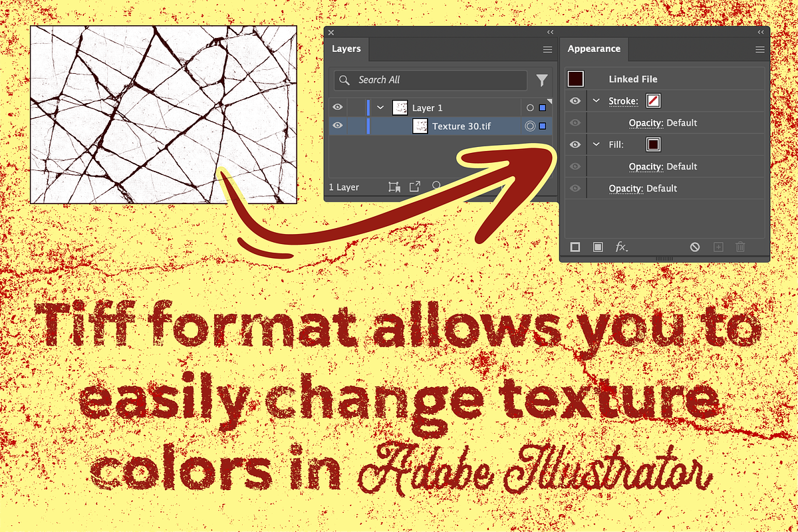Select the Texture 30.tif thumbnail
The width and height of the screenshot is (798, 532).
[420, 126]
